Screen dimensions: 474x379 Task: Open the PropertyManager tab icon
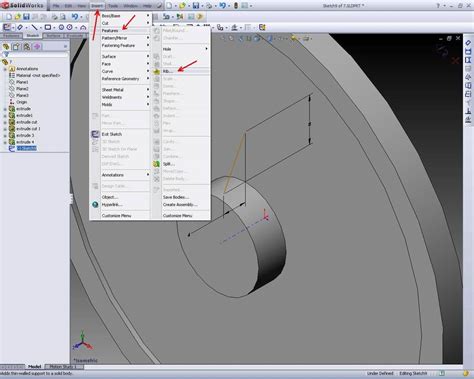tap(16, 46)
